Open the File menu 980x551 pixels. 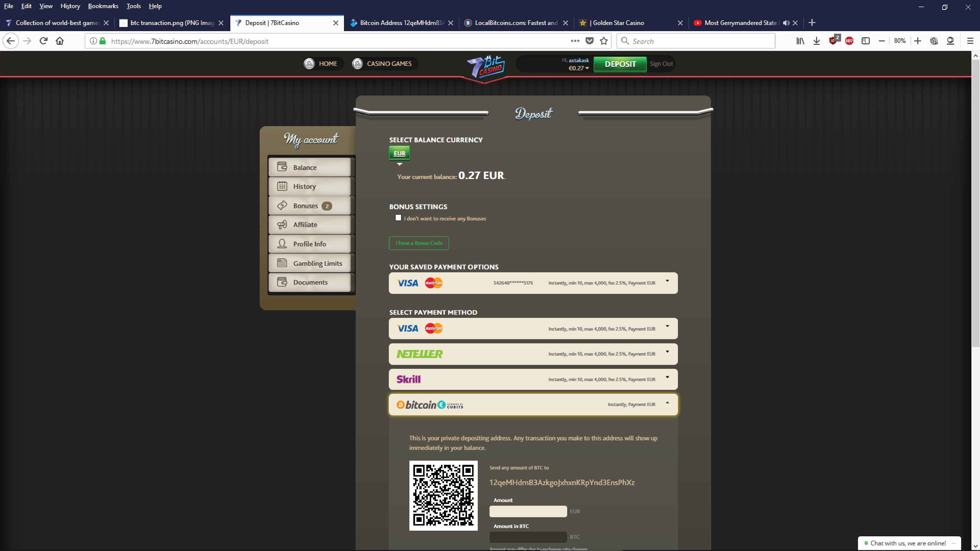8,6
